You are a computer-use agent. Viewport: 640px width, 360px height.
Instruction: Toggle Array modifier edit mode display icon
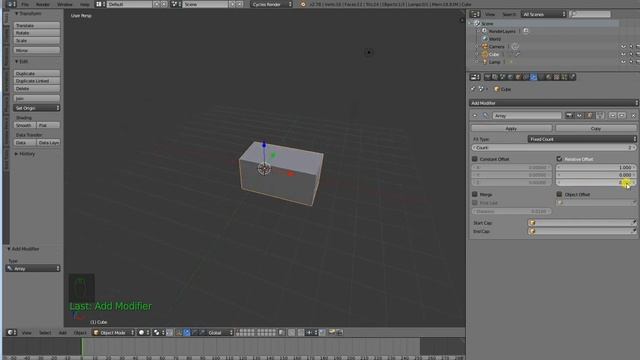pos(589,116)
